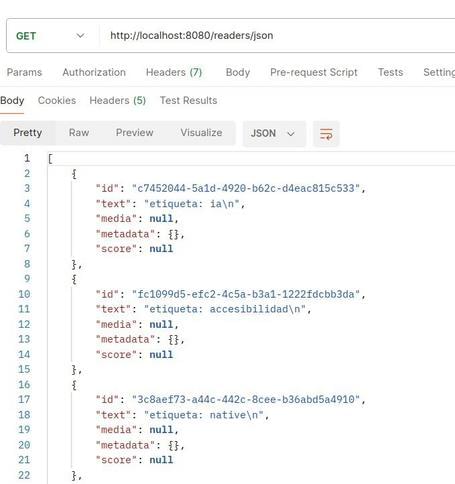Click the request URL field
Image resolution: width=455 pixels, height=484 pixels.
pos(277,36)
